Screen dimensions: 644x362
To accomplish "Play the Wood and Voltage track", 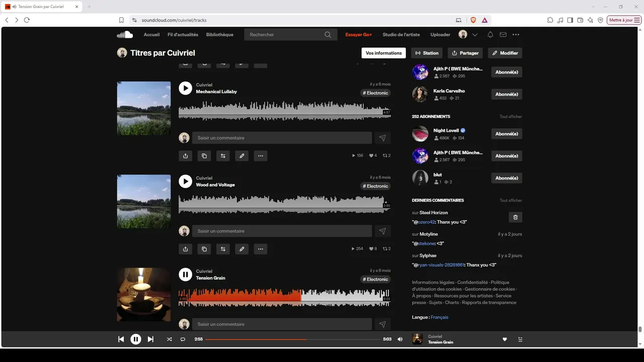I will pos(185,181).
